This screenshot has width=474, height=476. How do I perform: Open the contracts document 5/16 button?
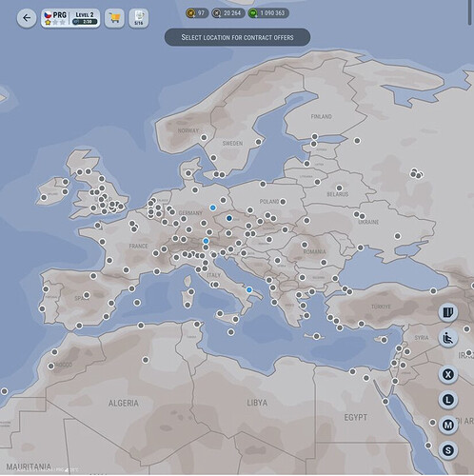(139, 18)
